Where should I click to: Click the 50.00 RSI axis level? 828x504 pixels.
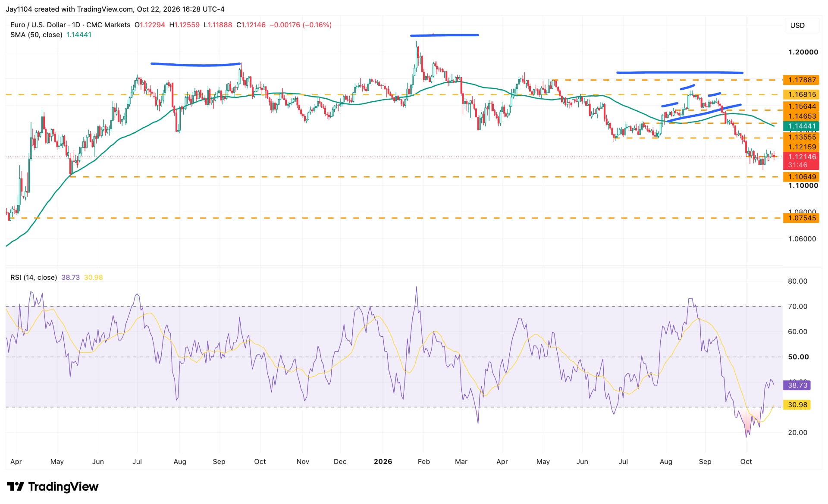pyautogui.click(x=798, y=357)
